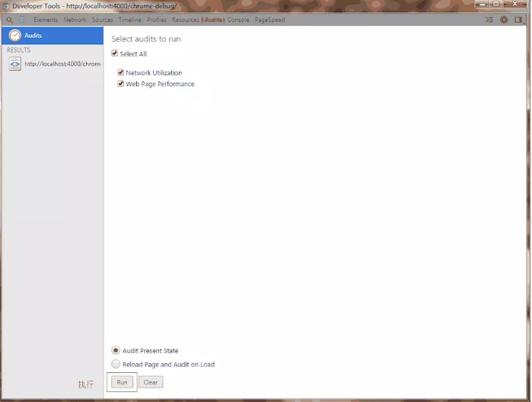Screen dimensions: 532x402
Task: Go to the PageSpeed tab
Action: [269, 20]
